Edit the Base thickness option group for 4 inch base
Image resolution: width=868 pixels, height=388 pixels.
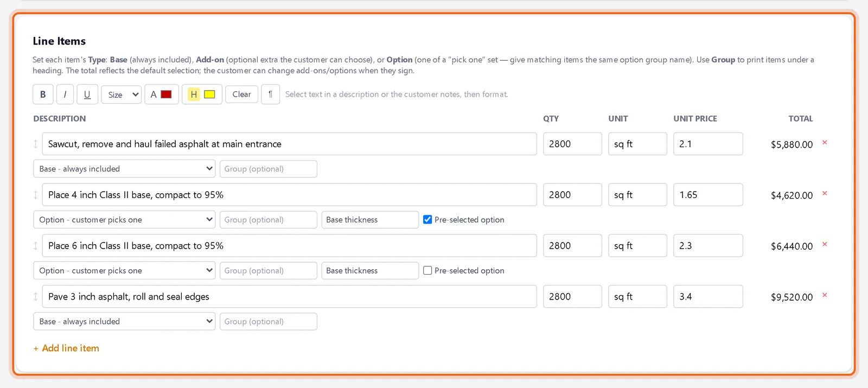tap(370, 220)
